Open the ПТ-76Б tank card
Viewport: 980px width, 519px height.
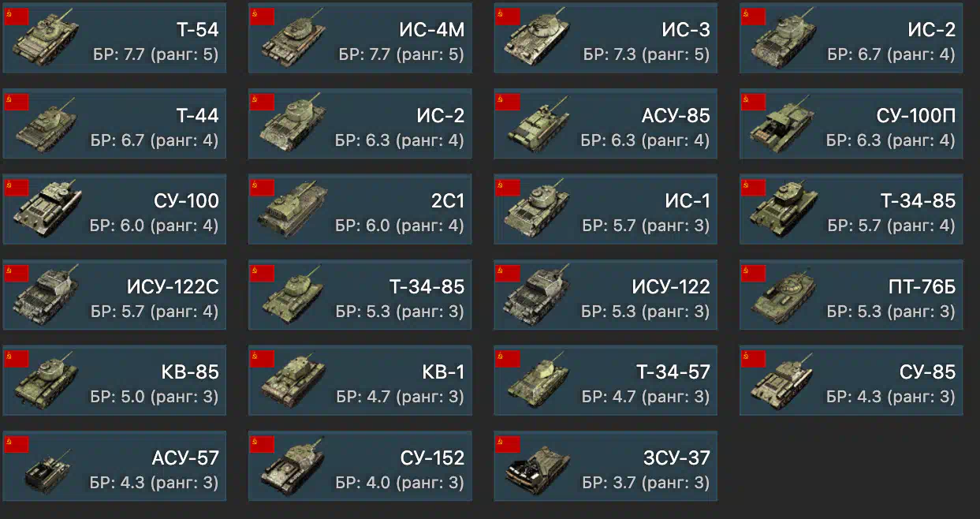click(x=851, y=294)
